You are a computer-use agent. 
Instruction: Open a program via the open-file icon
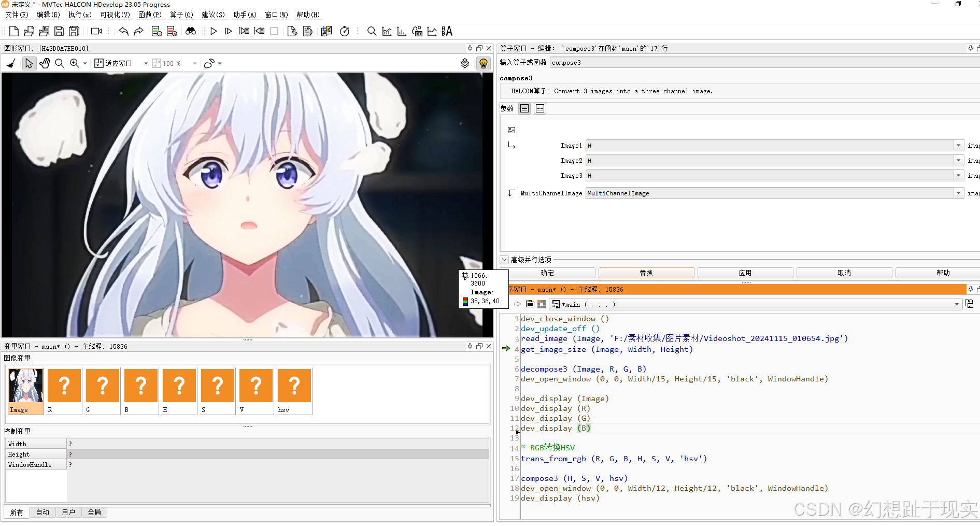click(x=29, y=31)
